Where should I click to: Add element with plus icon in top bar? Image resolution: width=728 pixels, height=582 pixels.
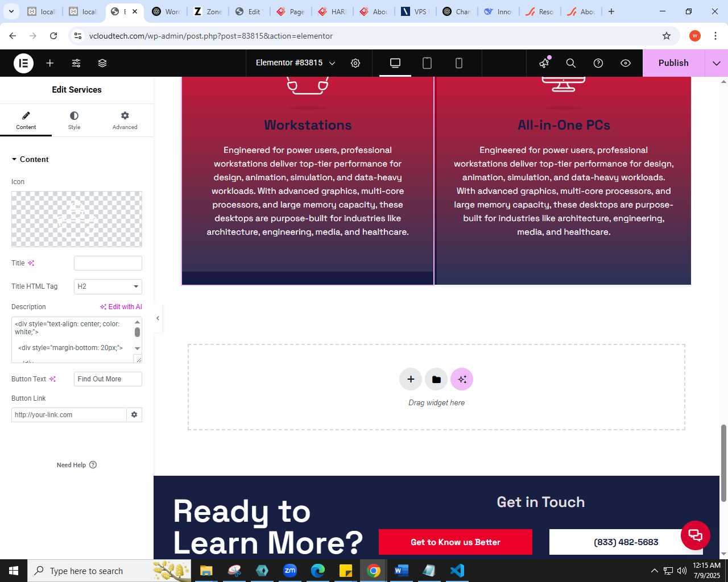pyautogui.click(x=50, y=63)
